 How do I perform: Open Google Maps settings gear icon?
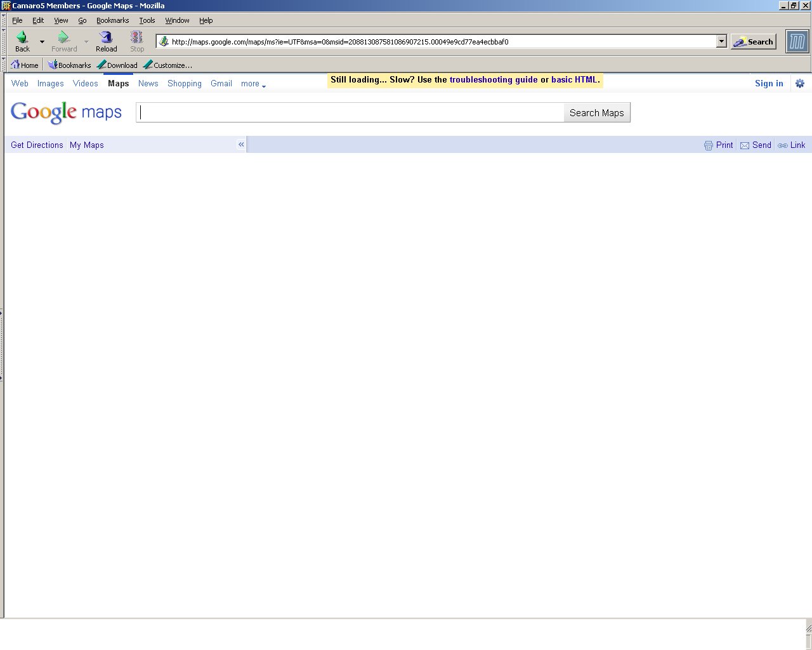tap(800, 83)
